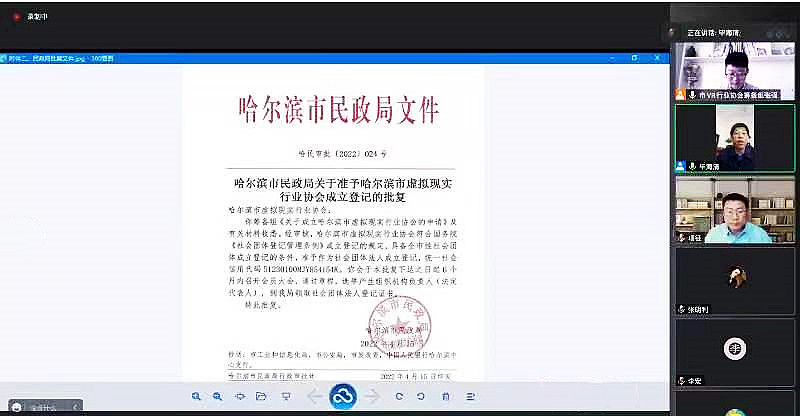
Task: Click the image viewer title bar filename
Action: [58, 58]
